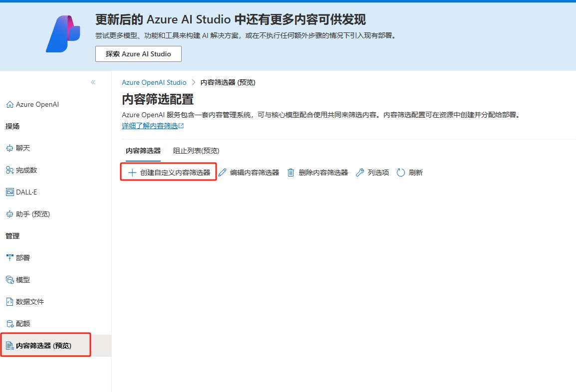Click the external-link icon after 详细了解内容筛选
This screenshot has height=392, width=576.
pyautogui.click(x=181, y=126)
